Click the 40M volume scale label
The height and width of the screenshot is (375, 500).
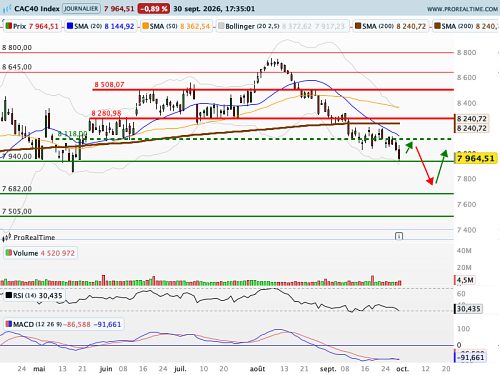[x=464, y=251]
